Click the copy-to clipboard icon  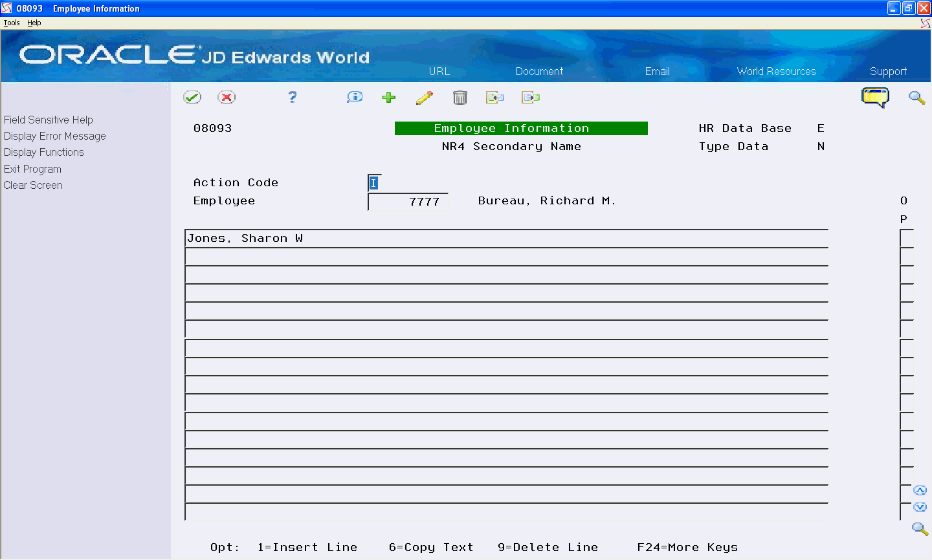tap(531, 97)
